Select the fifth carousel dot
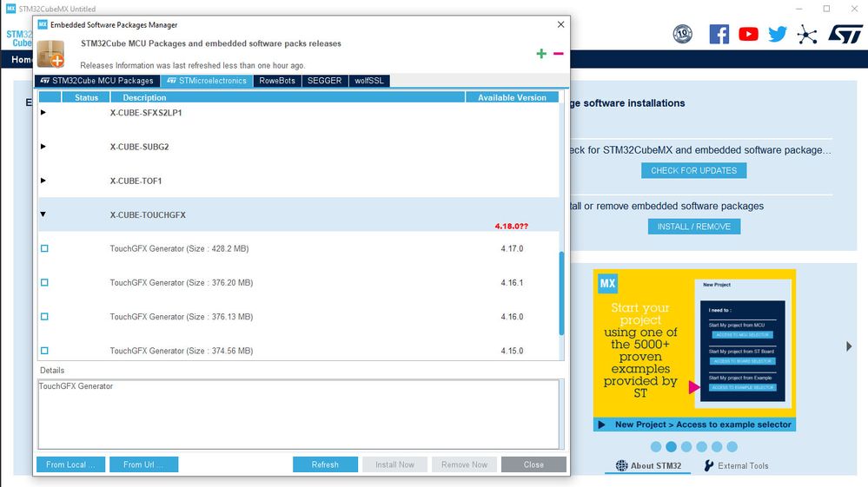 pos(717,447)
